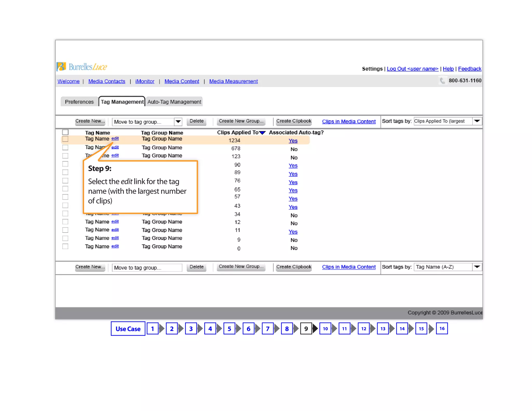Click edit link in the 12 clips row
This screenshot has height=411, width=532.
tap(115, 221)
